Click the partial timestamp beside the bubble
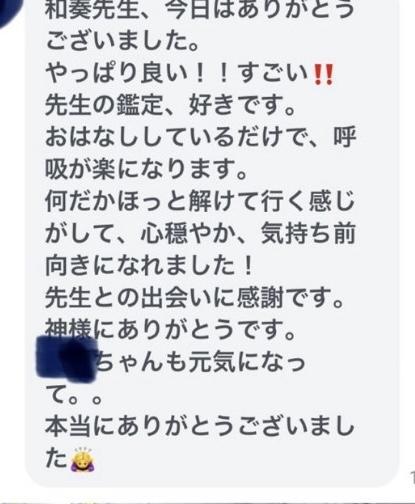This screenshot has height=504, width=415. click(412, 476)
